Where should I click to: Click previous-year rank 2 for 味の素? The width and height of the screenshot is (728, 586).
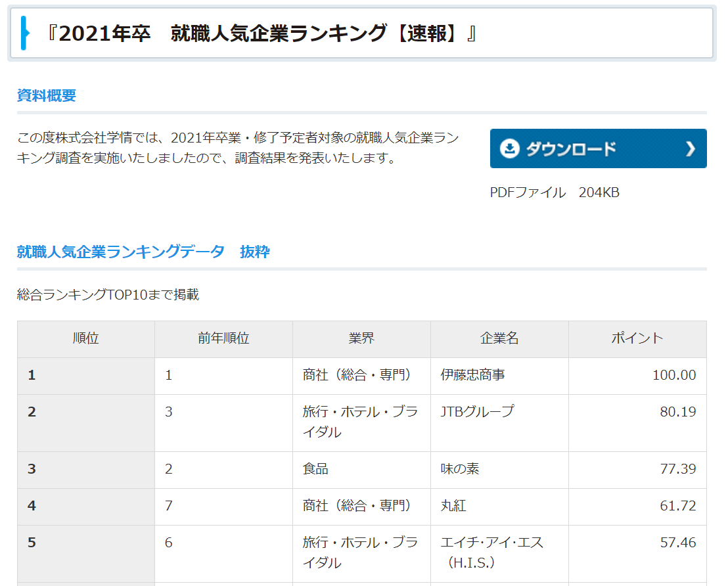[x=224, y=470]
